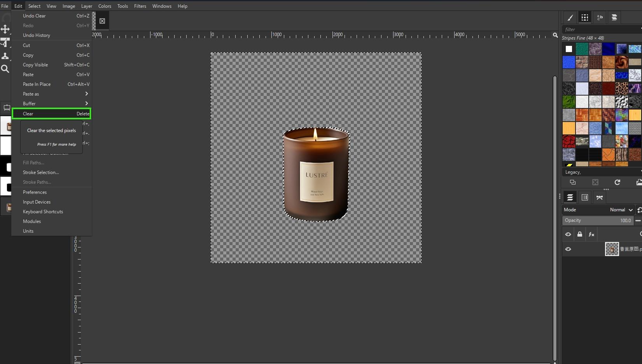Open the File menu
This screenshot has height=364, width=642.
coord(5,6)
